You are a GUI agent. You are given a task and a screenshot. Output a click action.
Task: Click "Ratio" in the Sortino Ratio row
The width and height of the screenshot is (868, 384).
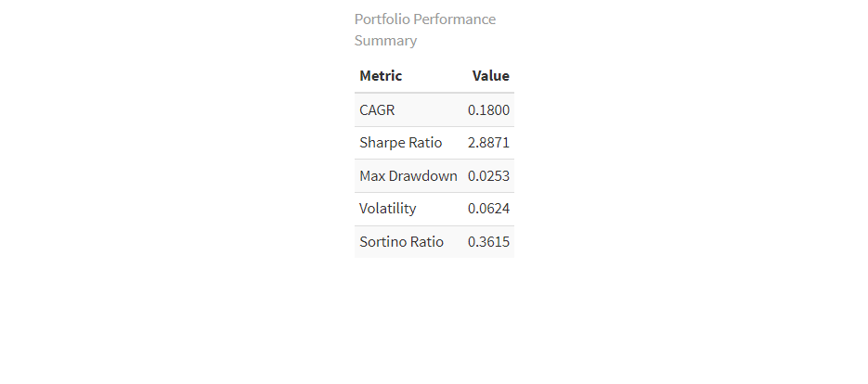click(427, 242)
